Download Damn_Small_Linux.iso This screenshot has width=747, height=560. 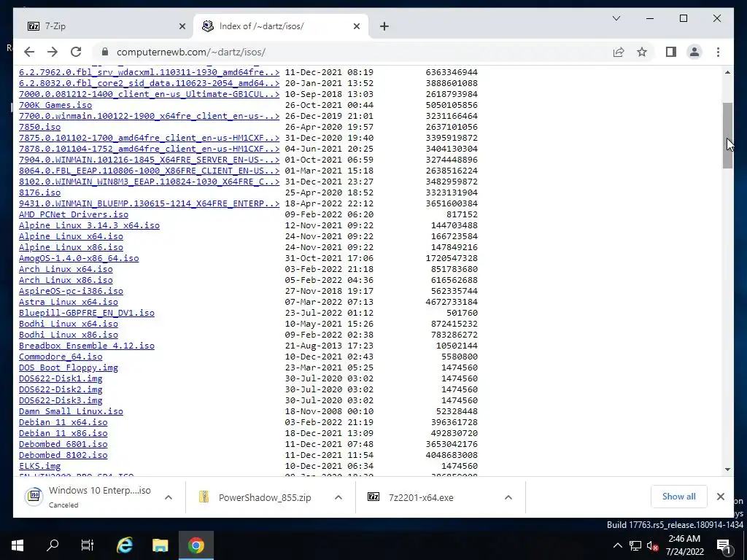tap(71, 411)
